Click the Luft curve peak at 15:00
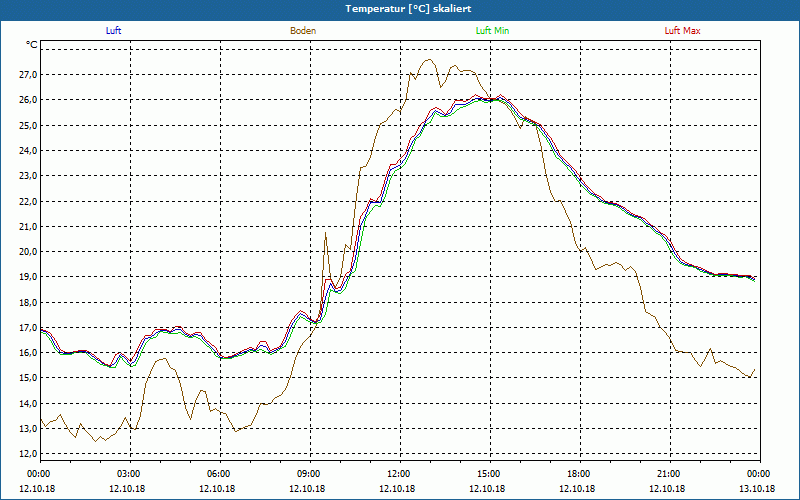The height and width of the screenshot is (500, 800). pyautogui.click(x=490, y=99)
